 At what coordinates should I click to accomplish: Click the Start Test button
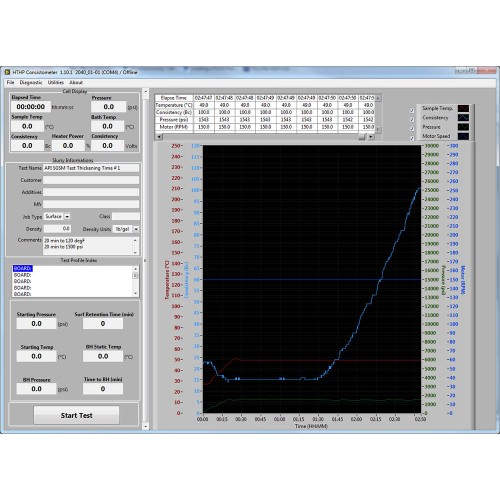(x=76, y=415)
